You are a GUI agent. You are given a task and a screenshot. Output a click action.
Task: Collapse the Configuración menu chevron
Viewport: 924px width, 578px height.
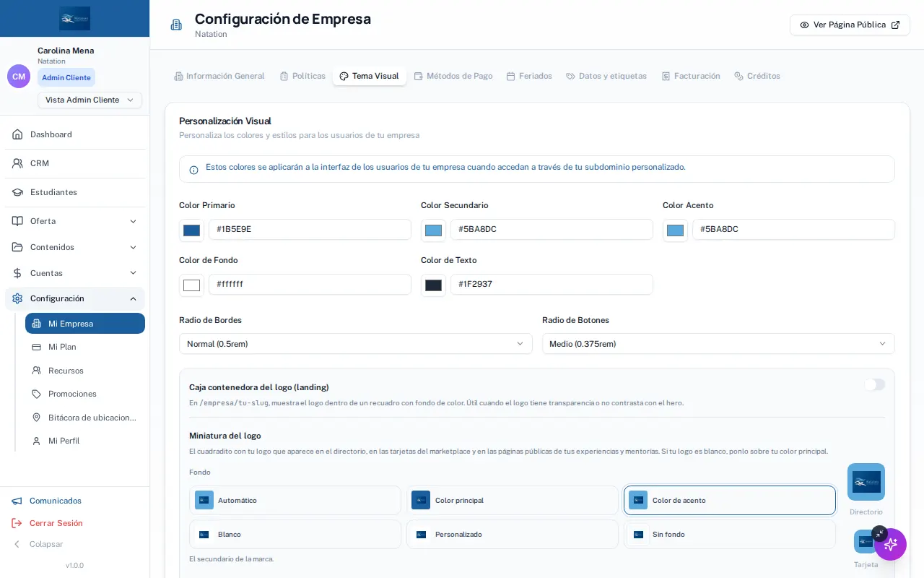click(x=133, y=298)
